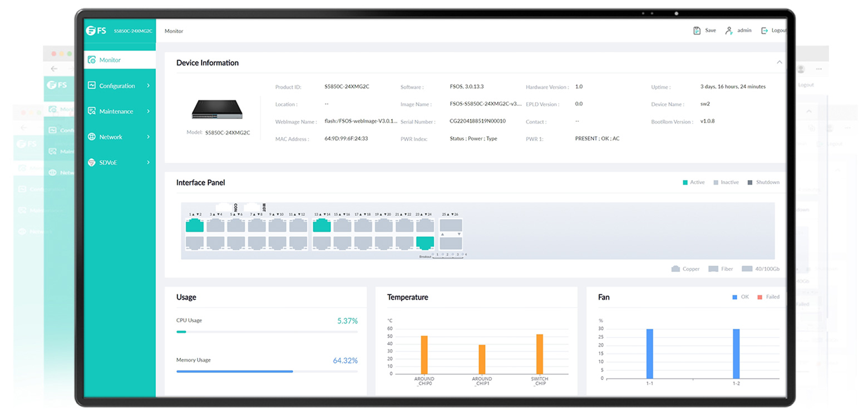Open the Maintenance menu item
Image resolution: width=868 pixels, height=417 pixels.
pos(116,111)
